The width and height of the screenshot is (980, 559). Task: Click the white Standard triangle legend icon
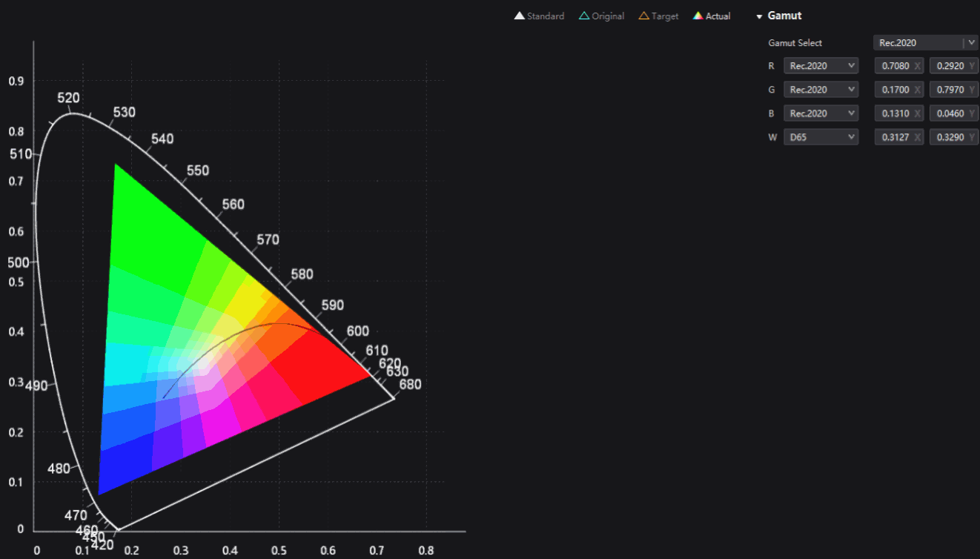click(x=520, y=16)
